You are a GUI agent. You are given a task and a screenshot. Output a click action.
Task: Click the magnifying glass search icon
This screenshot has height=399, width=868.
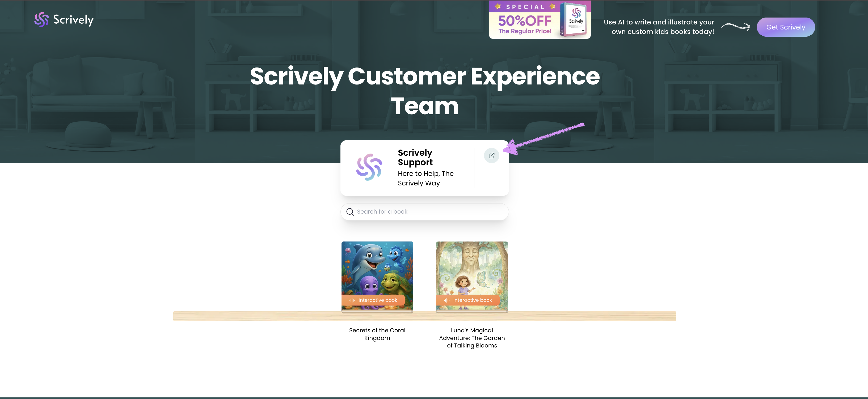pyautogui.click(x=350, y=212)
